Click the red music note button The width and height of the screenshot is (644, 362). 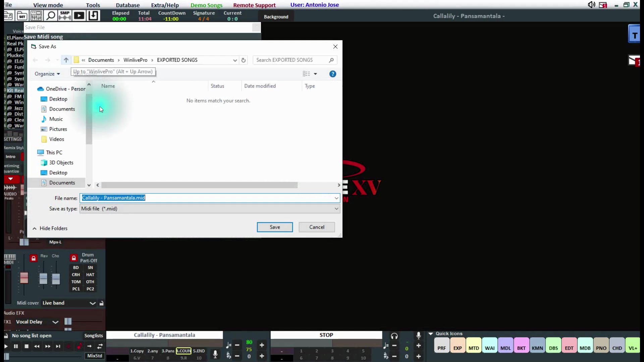(79, 347)
